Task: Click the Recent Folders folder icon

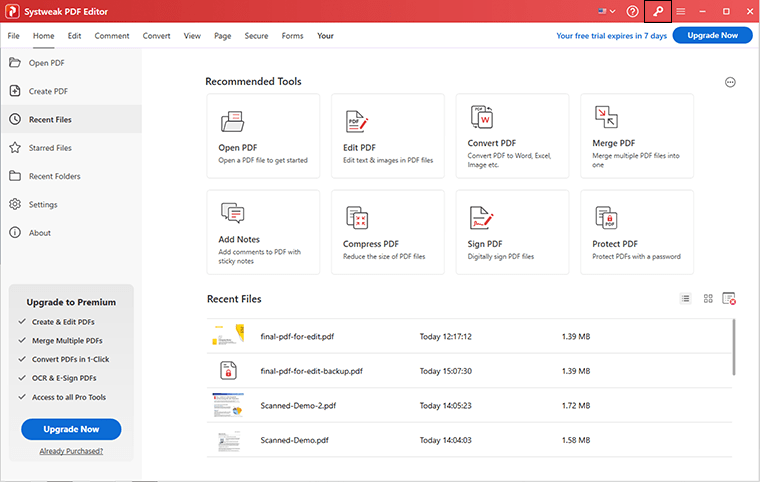Action: (x=15, y=176)
